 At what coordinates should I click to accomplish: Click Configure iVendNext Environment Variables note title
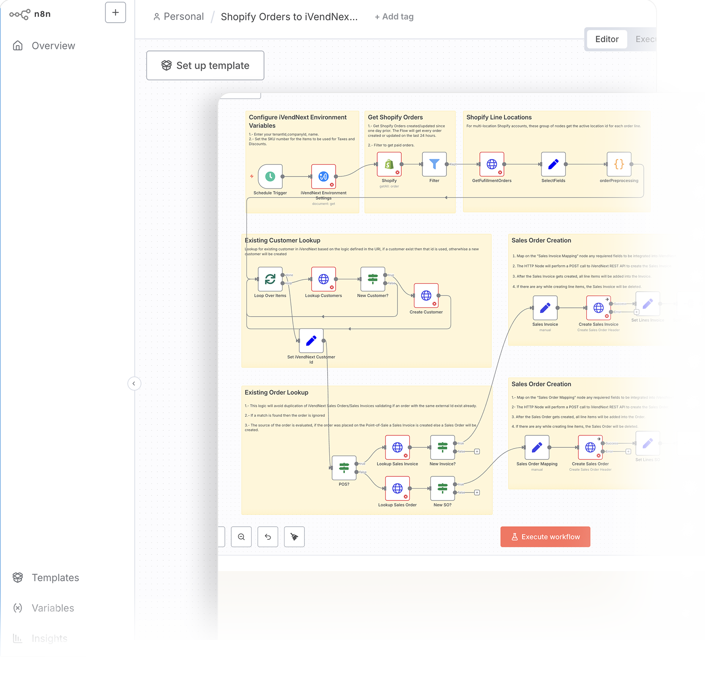298,121
